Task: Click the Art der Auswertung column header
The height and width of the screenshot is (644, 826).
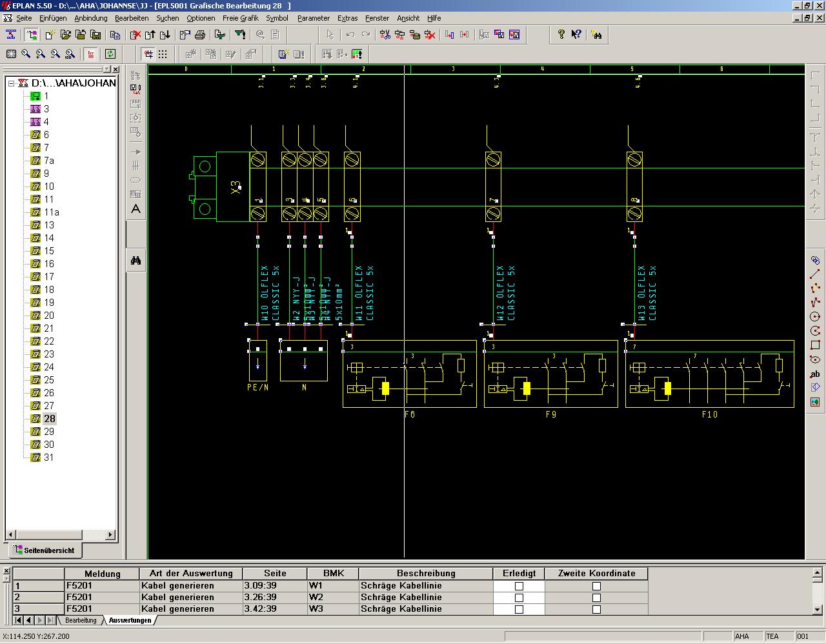Action: (191, 574)
